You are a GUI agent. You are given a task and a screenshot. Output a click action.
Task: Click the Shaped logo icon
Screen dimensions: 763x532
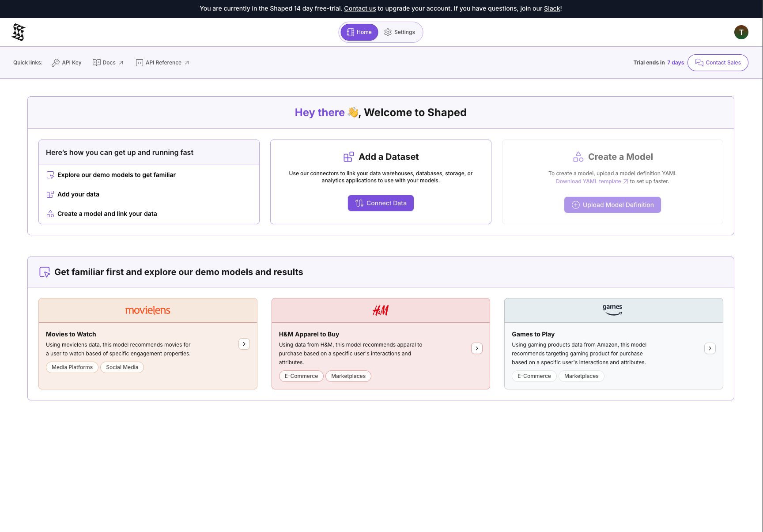pos(19,32)
